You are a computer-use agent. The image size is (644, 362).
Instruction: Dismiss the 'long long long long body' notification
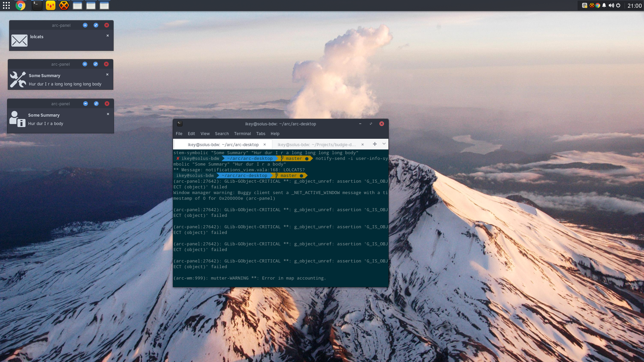coord(107,74)
